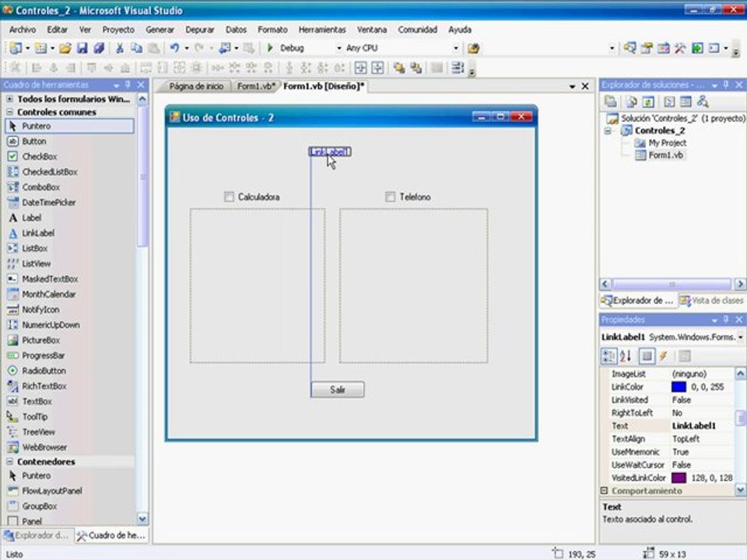The height and width of the screenshot is (560, 747).
Task: Click the Save icon in the toolbar
Action: [x=82, y=48]
